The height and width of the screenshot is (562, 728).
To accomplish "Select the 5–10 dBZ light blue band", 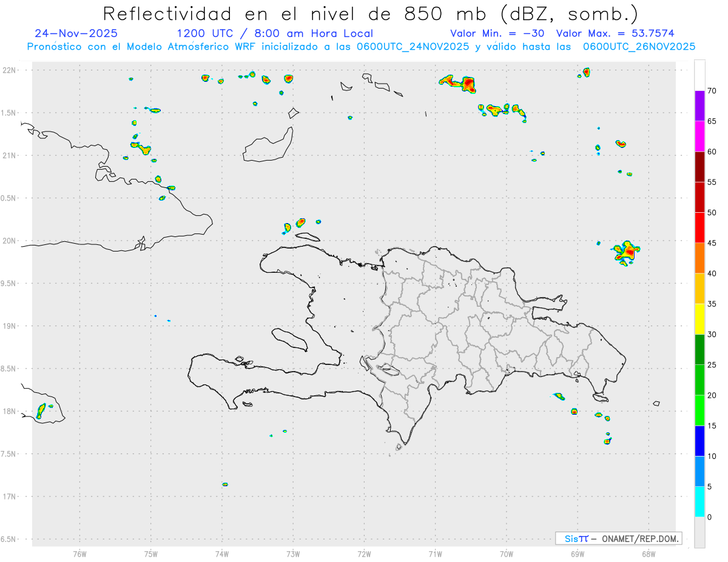I will [699, 472].
